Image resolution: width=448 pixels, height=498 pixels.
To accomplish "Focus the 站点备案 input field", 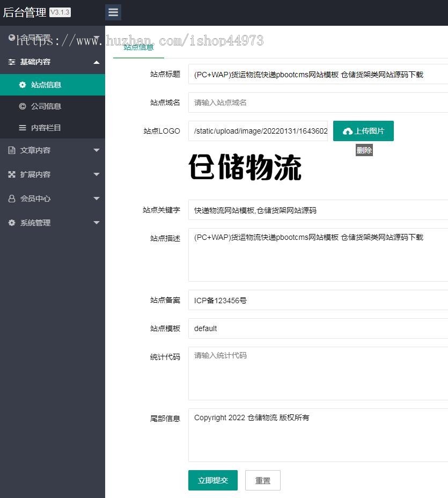I will tap(318, 300).
